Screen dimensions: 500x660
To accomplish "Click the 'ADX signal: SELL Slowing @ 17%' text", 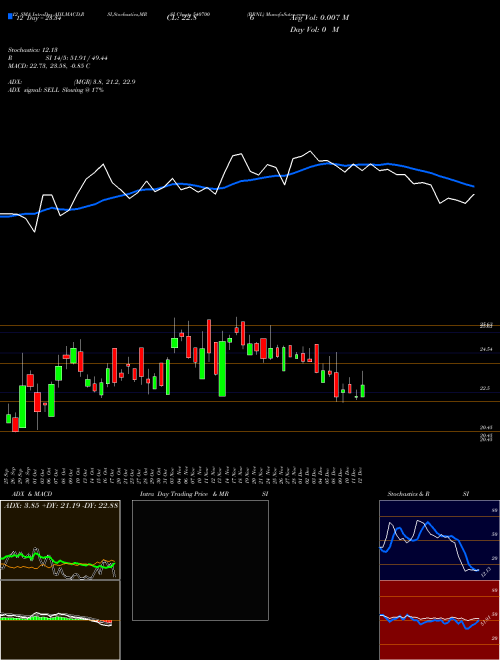I will [56, 90].
